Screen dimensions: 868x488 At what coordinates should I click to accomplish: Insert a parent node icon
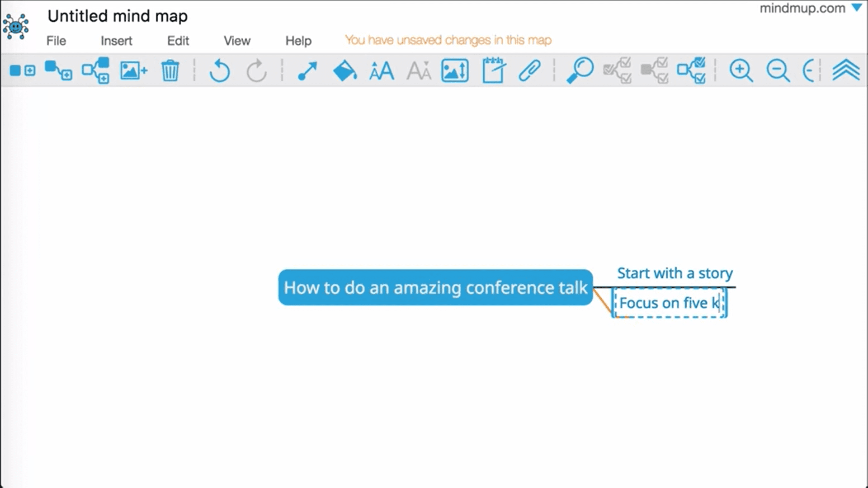95,70
